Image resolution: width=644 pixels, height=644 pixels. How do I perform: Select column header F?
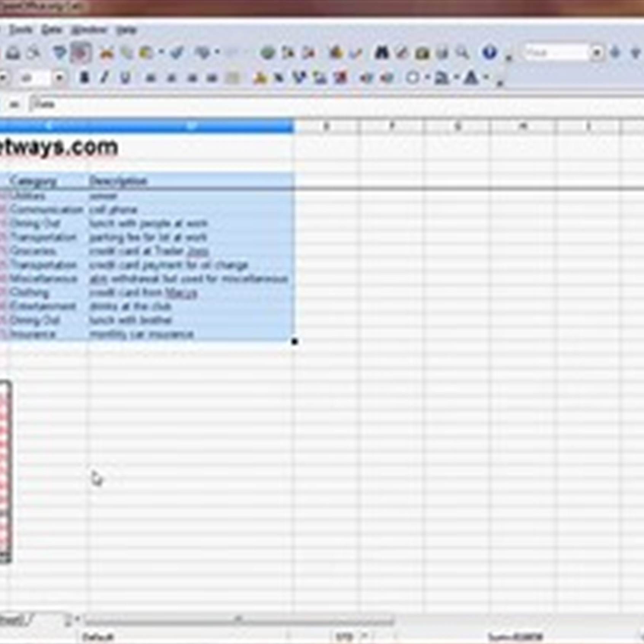pos(392,126)
